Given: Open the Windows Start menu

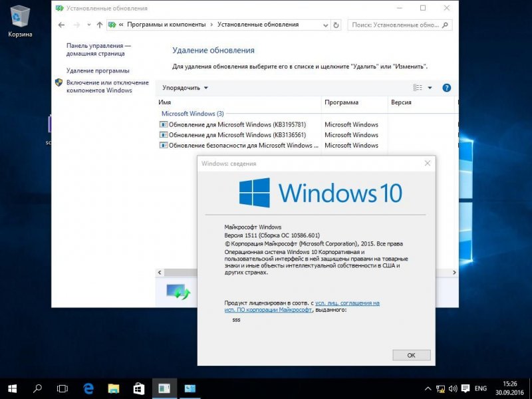Looking at the screenshot, I should point(12,388).
